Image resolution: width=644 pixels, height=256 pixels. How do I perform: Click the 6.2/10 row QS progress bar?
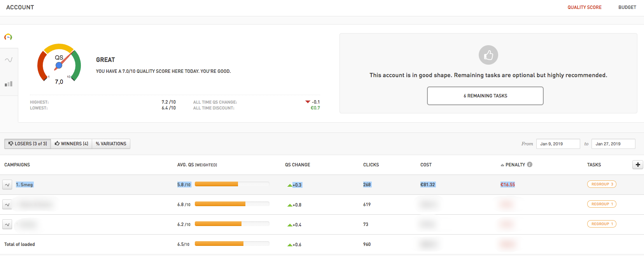232,224
